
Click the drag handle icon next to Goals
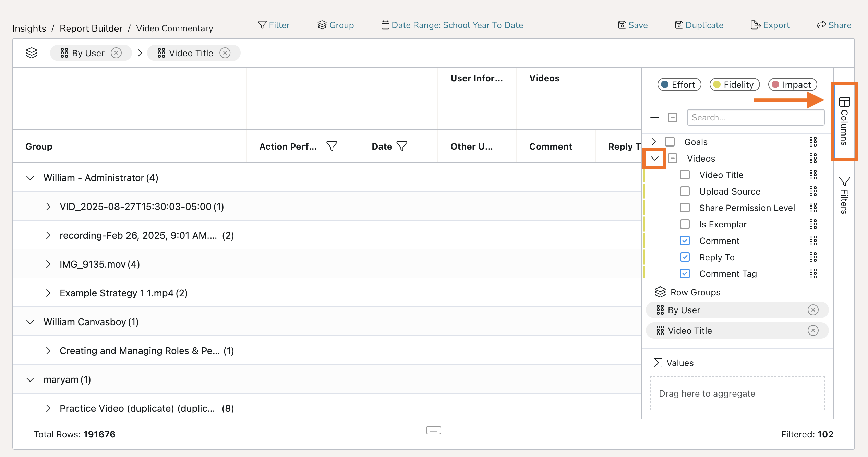[x=813, y=142]
